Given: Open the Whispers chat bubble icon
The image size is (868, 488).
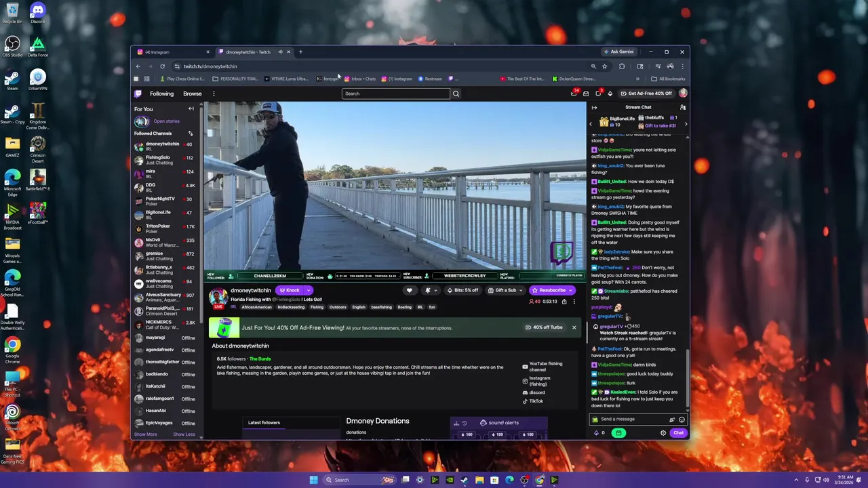Looking at the screenshot, I should pos(598,94).
